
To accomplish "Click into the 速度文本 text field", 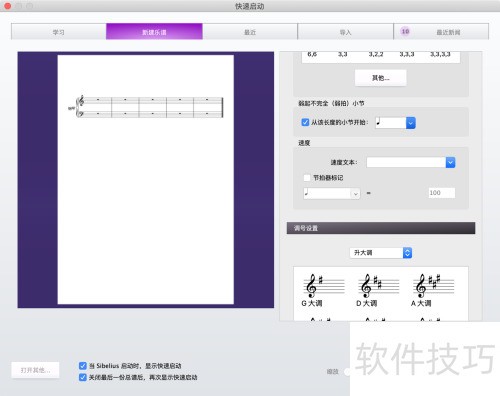I will click(x=406, y=162).
